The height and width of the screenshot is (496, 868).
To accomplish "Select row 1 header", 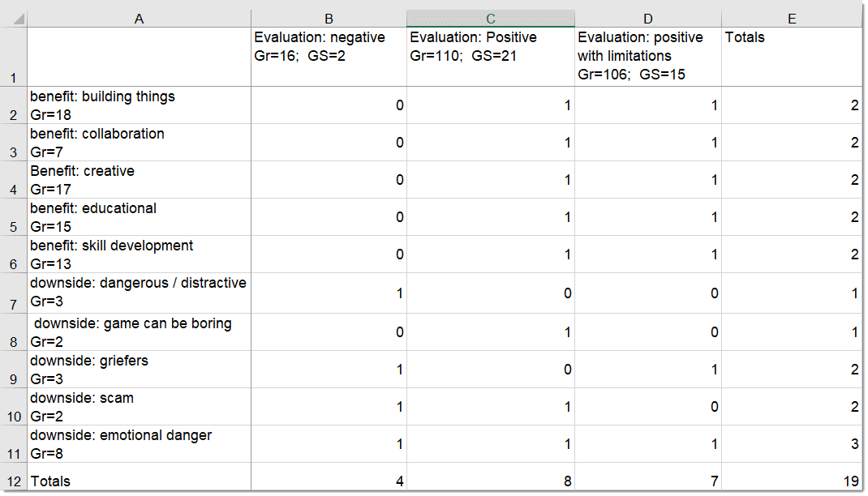I will pos(13,57).
